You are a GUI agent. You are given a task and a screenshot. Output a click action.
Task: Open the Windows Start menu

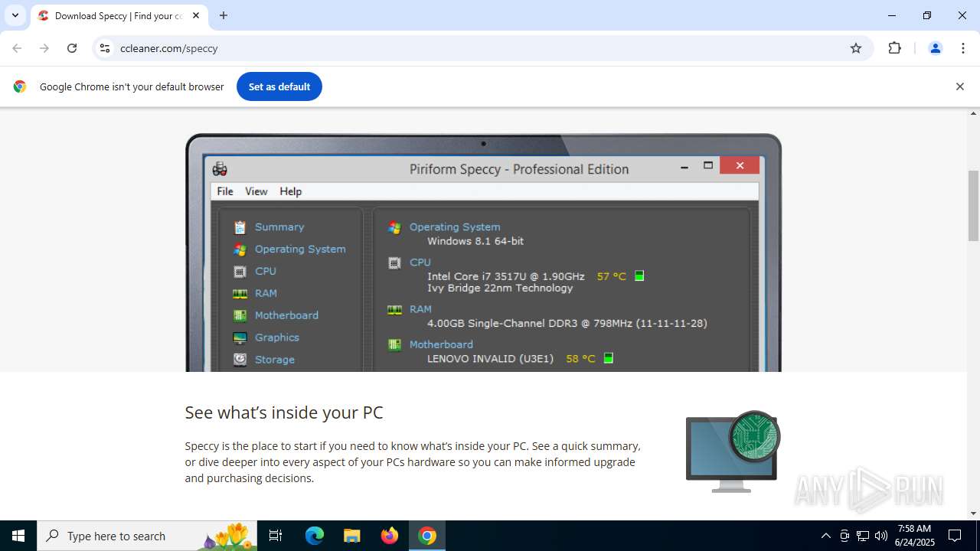click(x=18, y=536)
